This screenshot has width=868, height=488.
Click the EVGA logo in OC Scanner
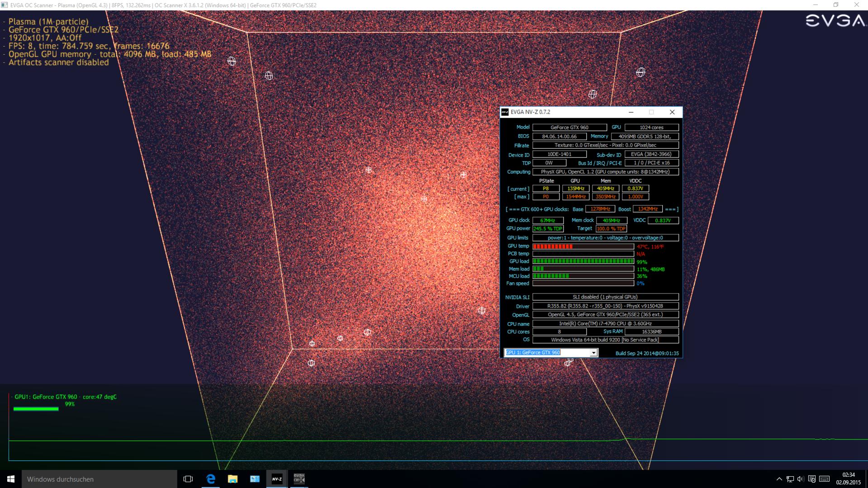[x=835, y=21]
